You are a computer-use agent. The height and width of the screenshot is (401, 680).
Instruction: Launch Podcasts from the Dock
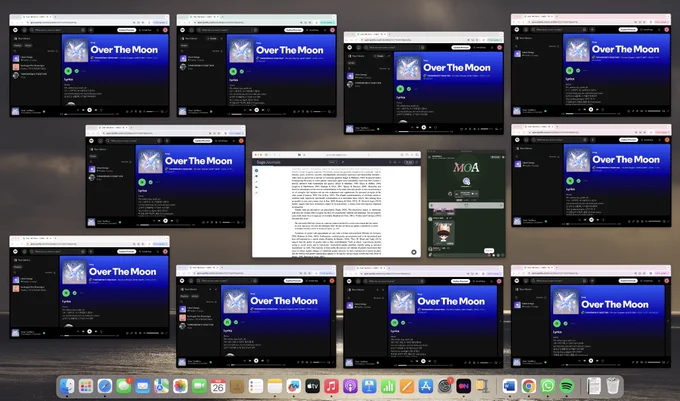coord(350,386)
